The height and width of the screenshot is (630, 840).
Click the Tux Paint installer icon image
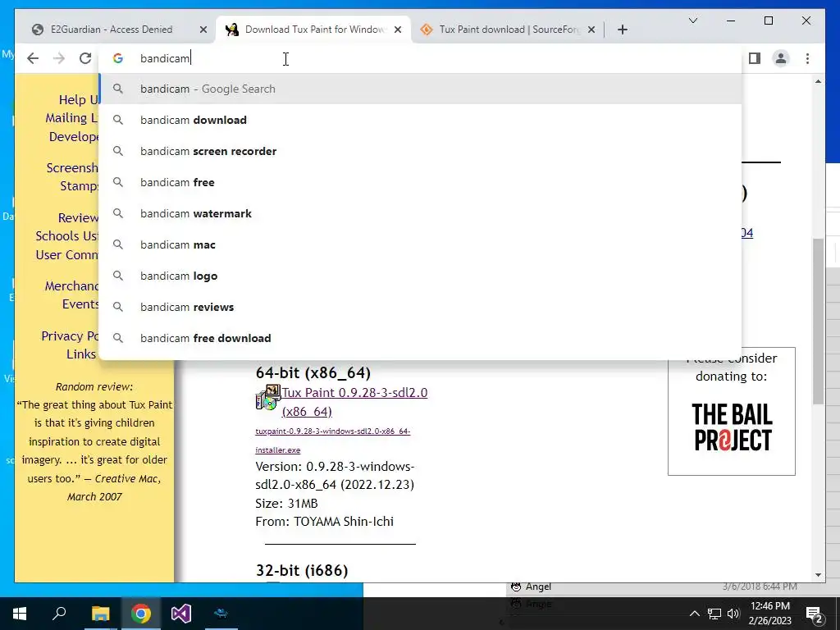[268, 397]
